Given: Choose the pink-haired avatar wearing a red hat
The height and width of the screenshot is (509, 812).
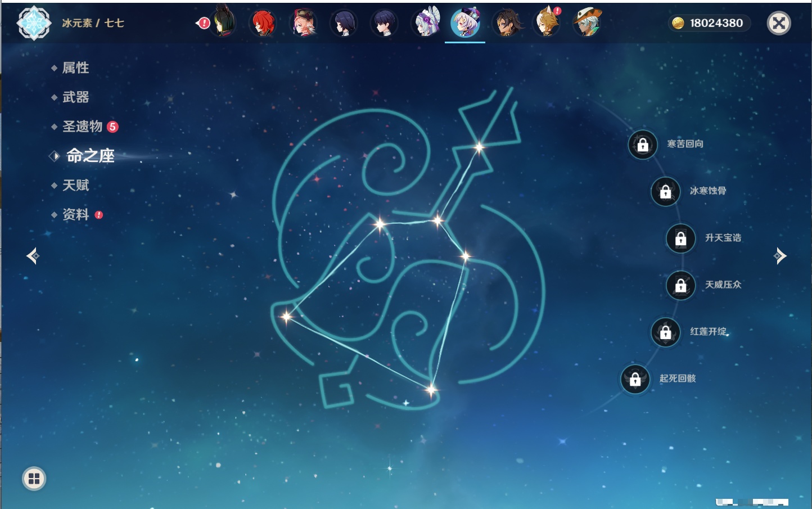Looking at the screenshot, I should click(304, 23).
